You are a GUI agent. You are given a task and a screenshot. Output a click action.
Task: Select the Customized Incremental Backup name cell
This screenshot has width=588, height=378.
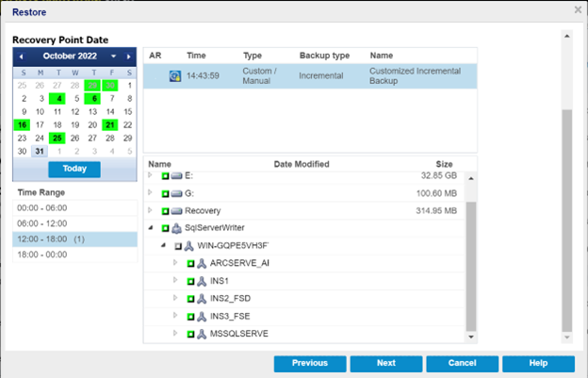coord(416,76)
